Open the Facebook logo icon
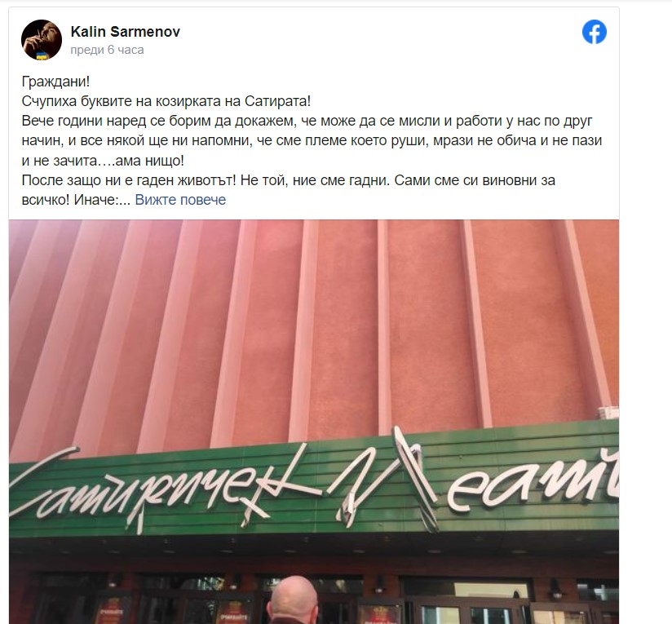Screen dimensions: 672x624 594,32
